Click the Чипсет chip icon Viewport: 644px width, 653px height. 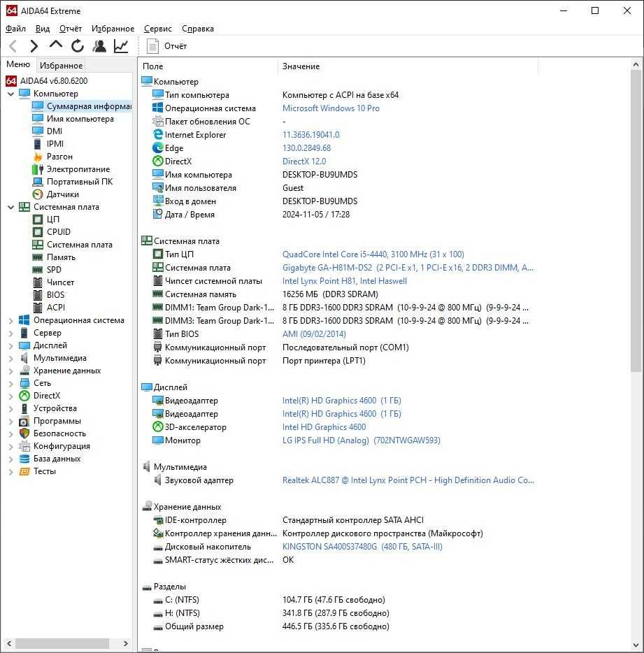click(38, 282)
